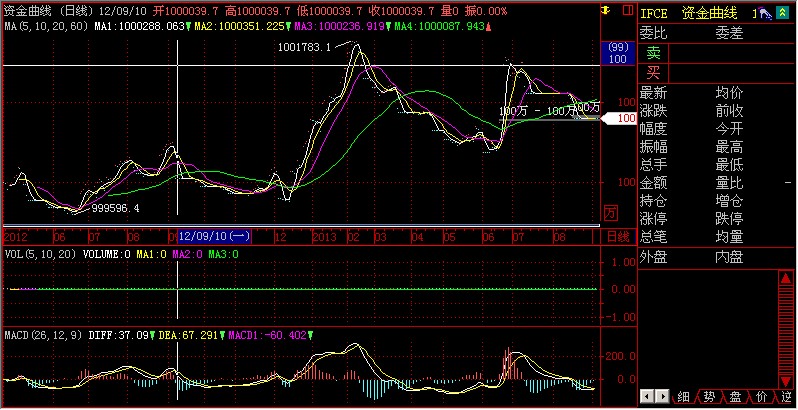Click the MA(5,10,20,60) indicator label

pos(48,25)
